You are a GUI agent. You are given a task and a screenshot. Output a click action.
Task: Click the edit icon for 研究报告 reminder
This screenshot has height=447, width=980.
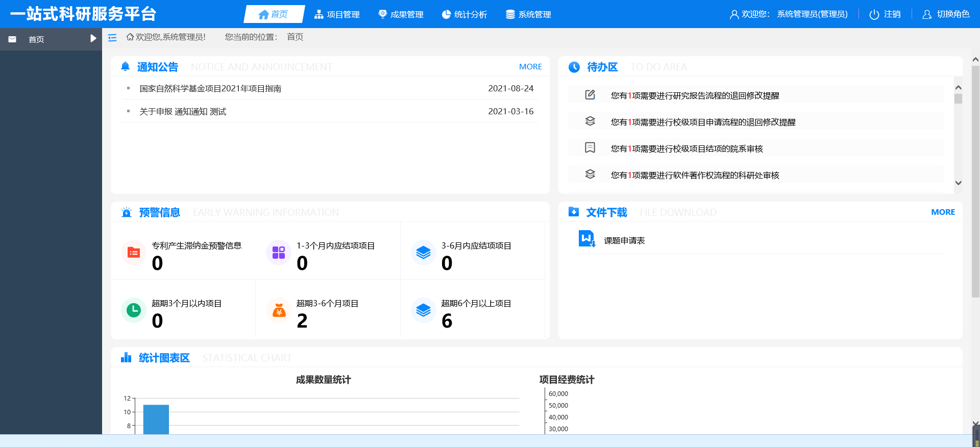[x=590, y=95]
